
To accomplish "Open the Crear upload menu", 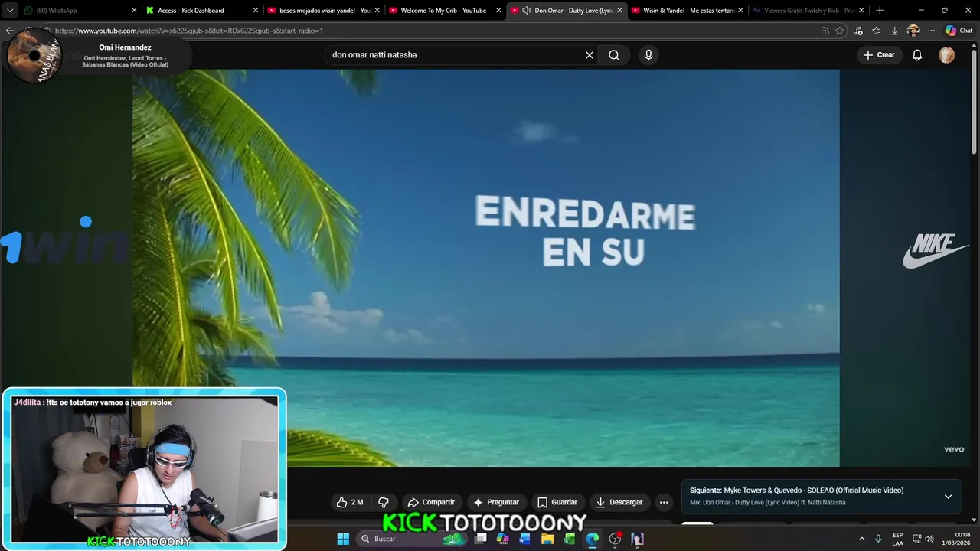I will coord(879,55).
